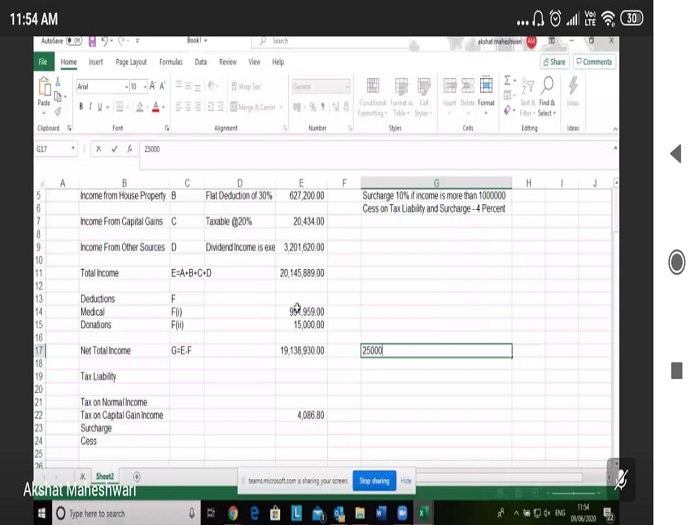Open the Font group dialog launcher

tap(167, 128)
